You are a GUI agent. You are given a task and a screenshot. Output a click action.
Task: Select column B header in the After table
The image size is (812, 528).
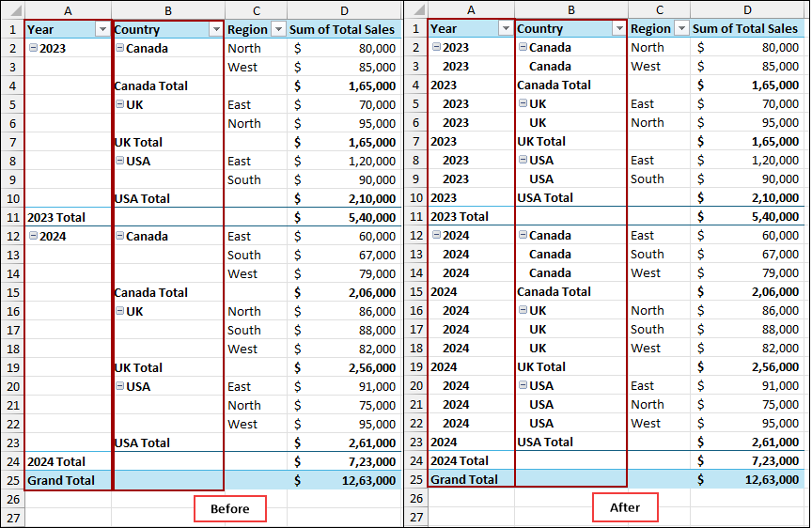[x=570, y=9]
